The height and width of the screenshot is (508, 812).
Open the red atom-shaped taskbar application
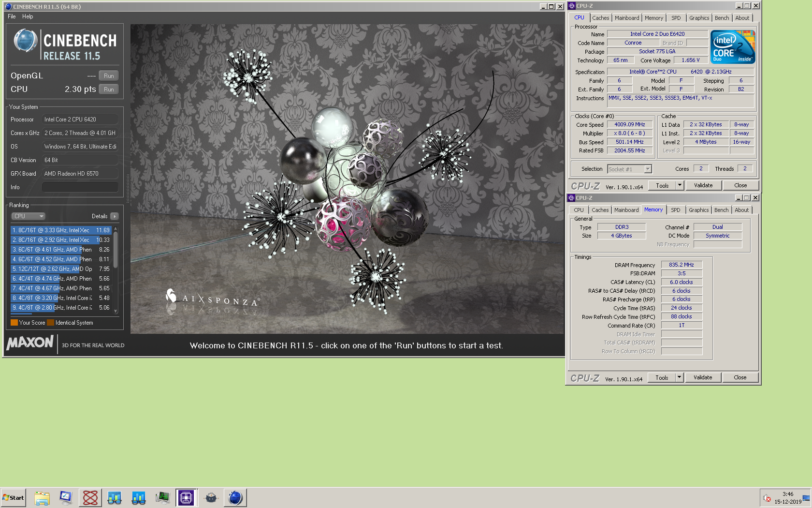point(90,498)
